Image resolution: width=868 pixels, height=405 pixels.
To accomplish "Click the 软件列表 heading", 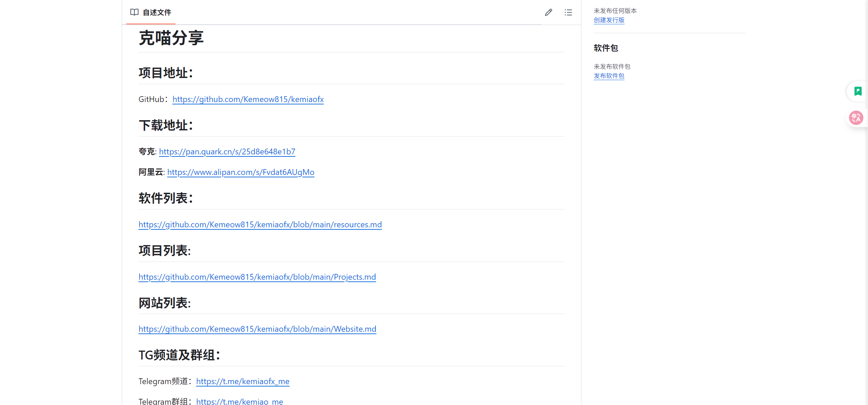I will click(x=166, y=198).
